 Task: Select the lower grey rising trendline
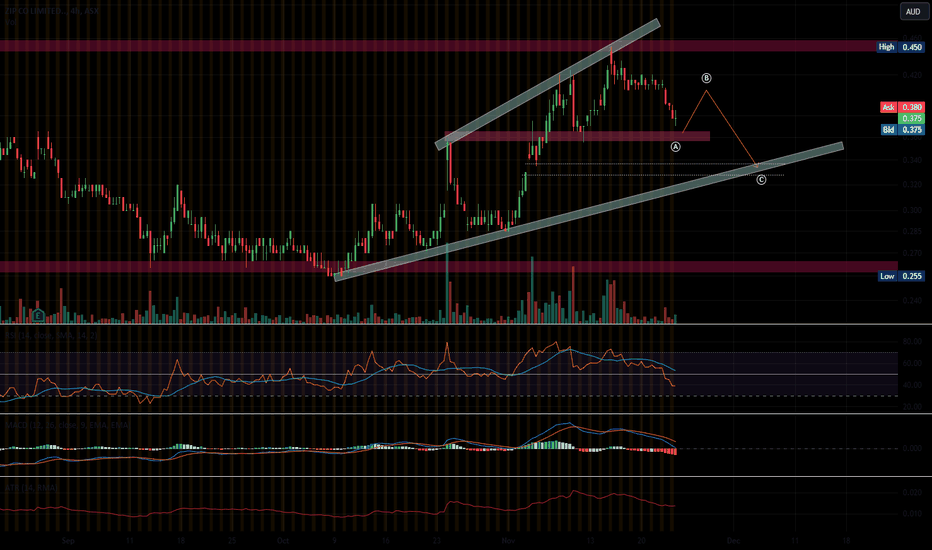pos(588,212)
